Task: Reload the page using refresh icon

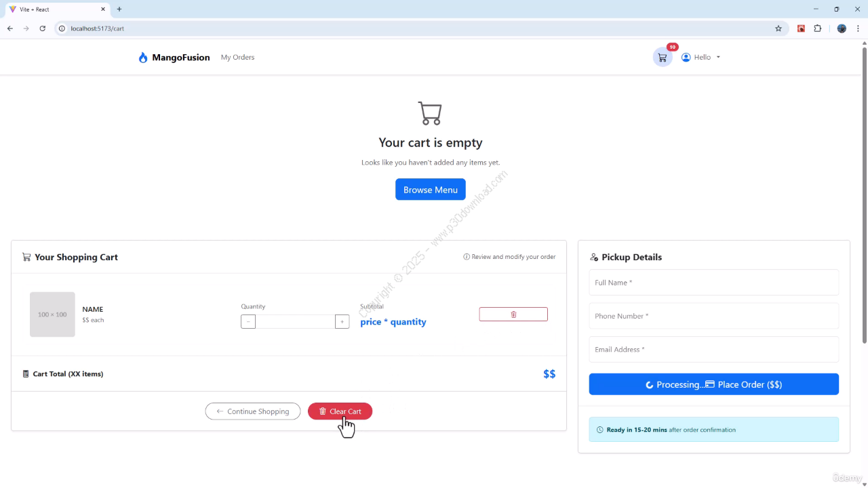Action: pyautogui.click(x=43, y=28)
